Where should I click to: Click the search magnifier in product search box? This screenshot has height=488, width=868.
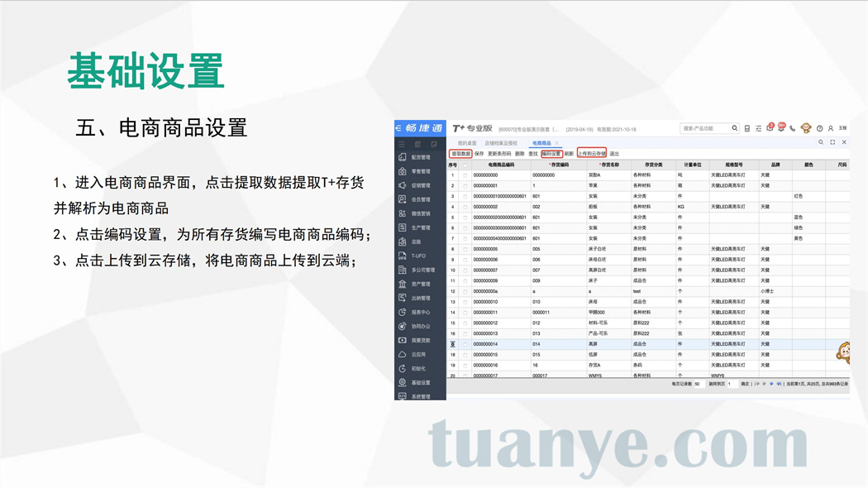pos(735,128)
